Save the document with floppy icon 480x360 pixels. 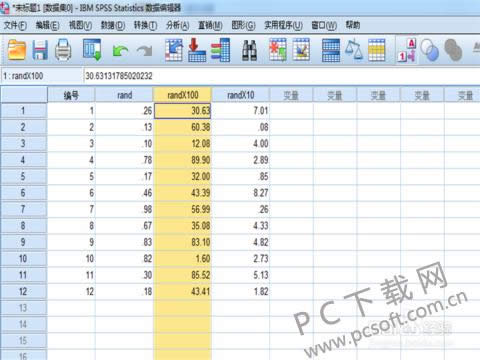pos(40,50)
